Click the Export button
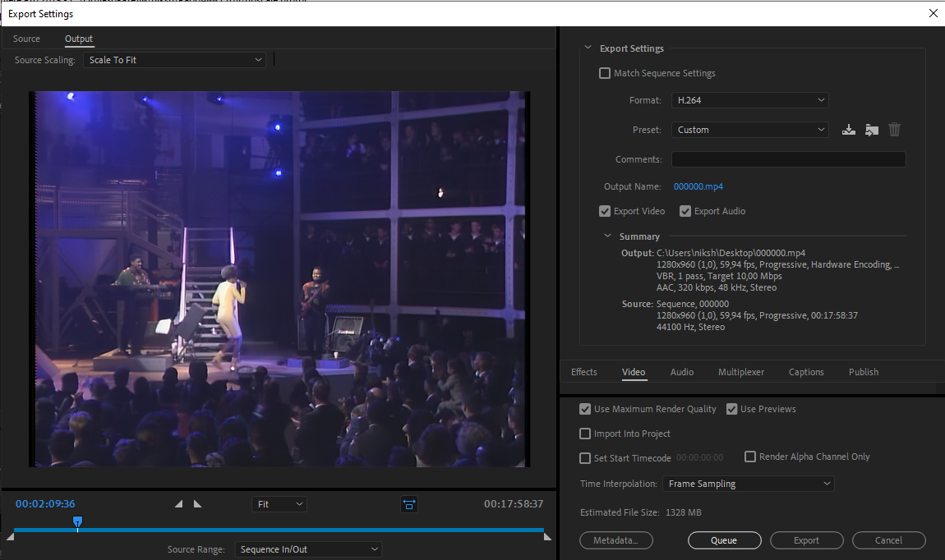Screen dimensions: 945x560 pos(806,541)
